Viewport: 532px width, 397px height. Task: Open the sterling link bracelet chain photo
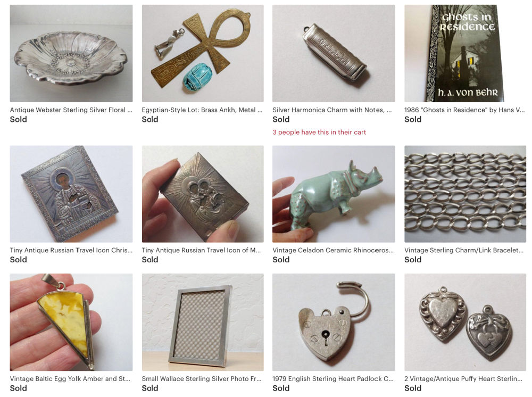click(465, 194)
